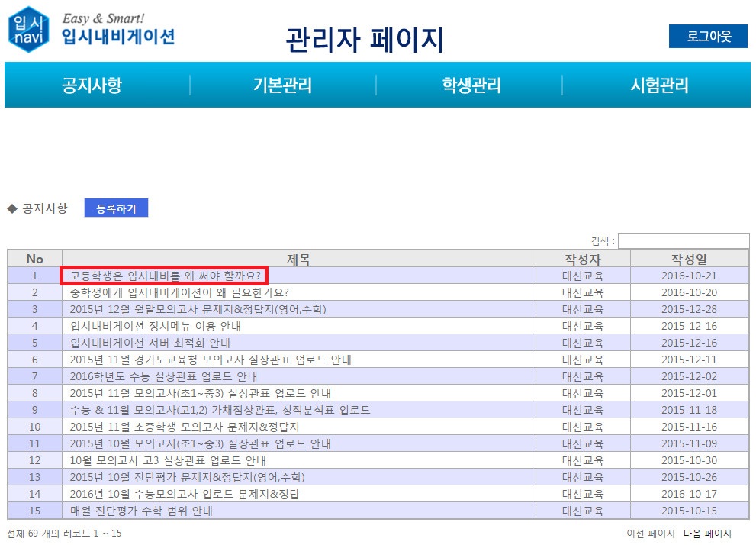Open 10월 모의고사 고3 실상관표 업로드 안내
The image size is (756, 545).
click(168, 460)
